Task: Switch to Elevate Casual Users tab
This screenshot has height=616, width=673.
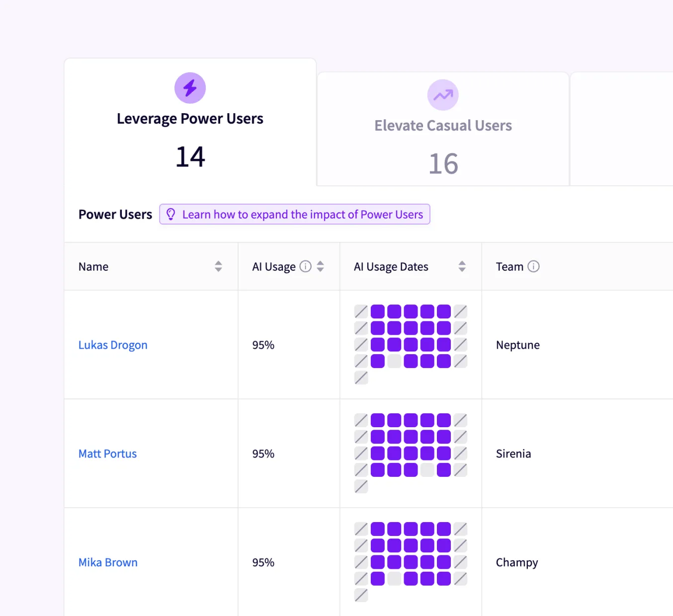Action: [443, 126]
